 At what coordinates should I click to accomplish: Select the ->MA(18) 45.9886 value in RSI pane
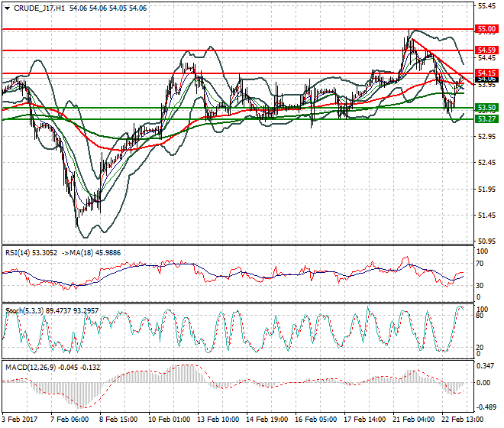click(91, 253)
